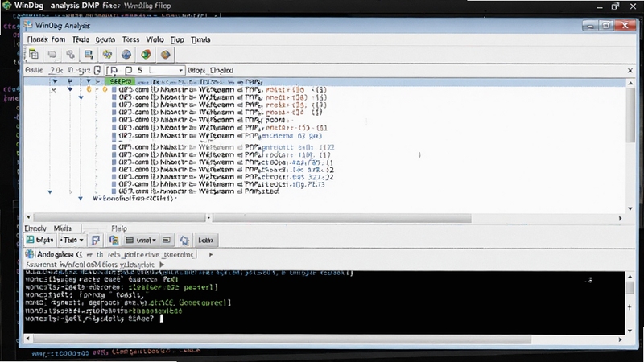The image size is (644, 362).
Task: Click the console prompt cursor after "SEAec?"
Action: pos(162,319)
